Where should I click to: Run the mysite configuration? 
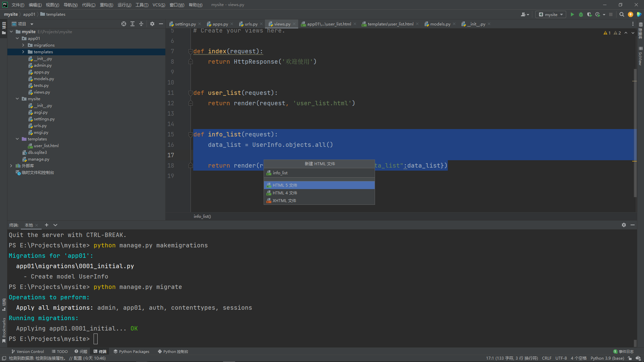(x=572, y=14)
